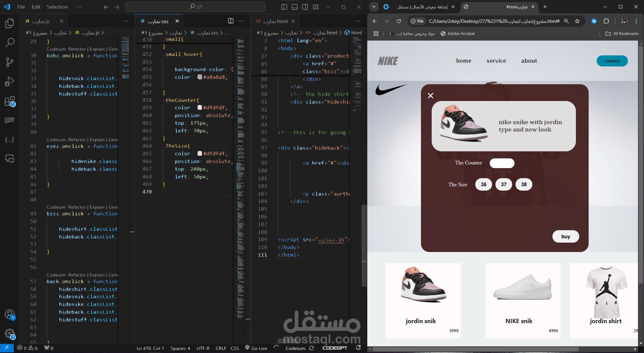Image resolution: width=644 pixels, height=353 pixels.
Task: Click the zoom magnifier in address bar
Action: pyautogui.click(x=567, y=21)
